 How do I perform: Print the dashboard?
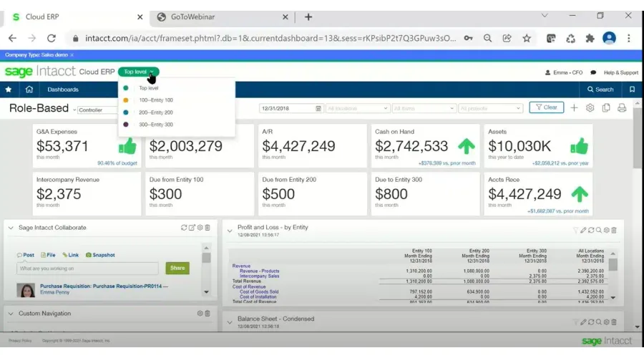tap(622, 107)
